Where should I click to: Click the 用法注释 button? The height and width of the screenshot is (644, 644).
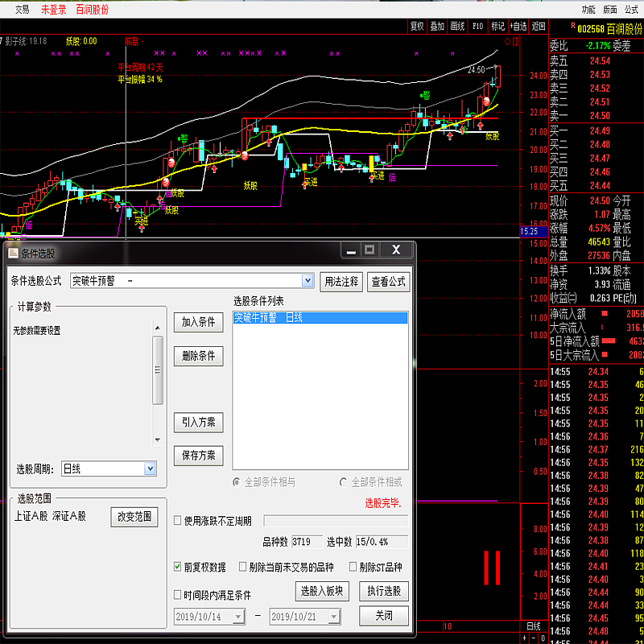(x=341, y=282)
